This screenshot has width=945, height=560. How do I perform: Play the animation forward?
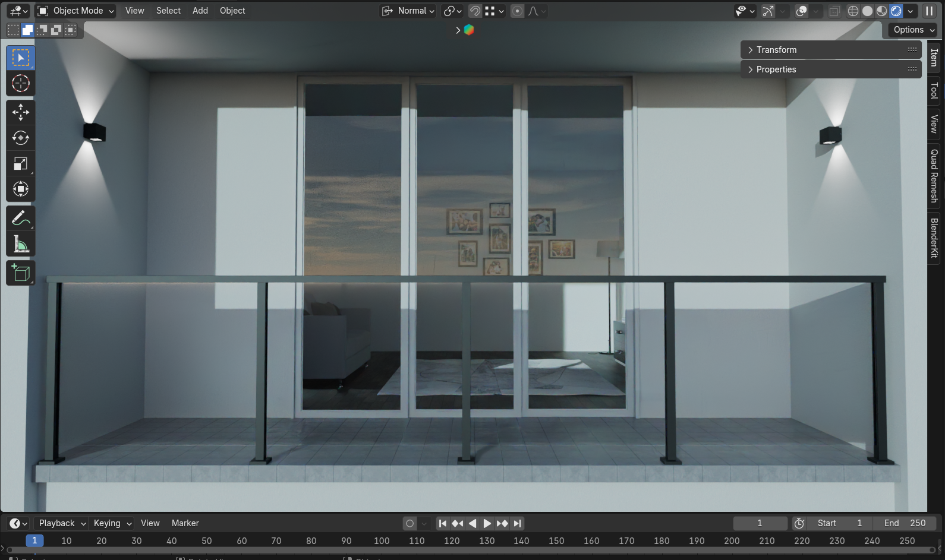click(x=487, y=523)
